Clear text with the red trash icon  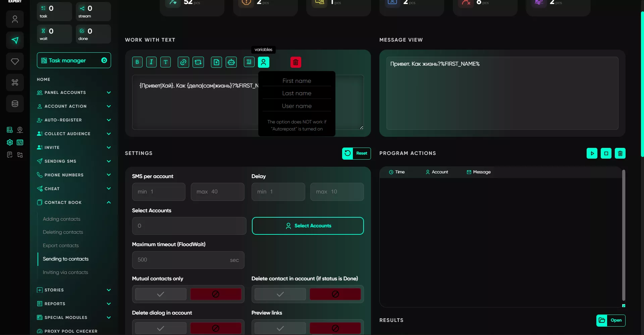[x=296, y=62]
